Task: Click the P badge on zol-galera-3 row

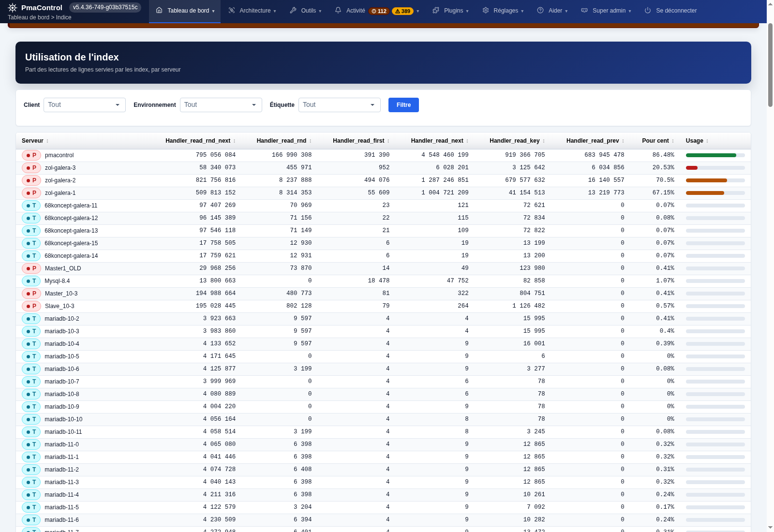Action: point(31,168)
